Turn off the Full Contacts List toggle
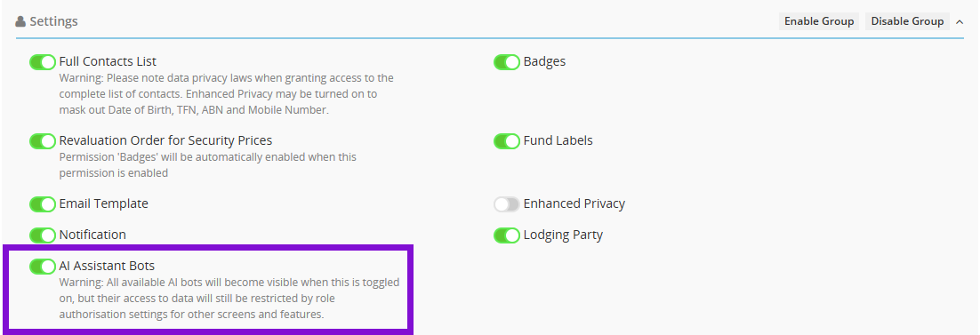Screen dimensions: 980x335 (43, 62)
